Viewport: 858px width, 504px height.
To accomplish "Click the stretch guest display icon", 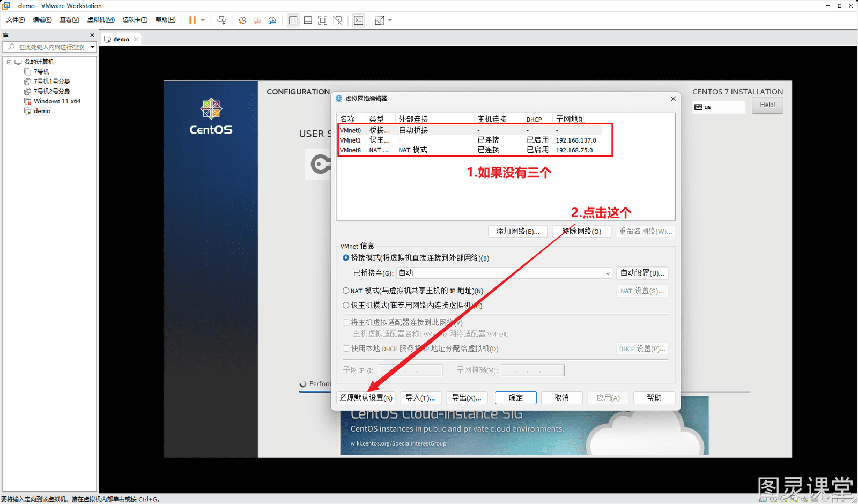I will 380,20.
